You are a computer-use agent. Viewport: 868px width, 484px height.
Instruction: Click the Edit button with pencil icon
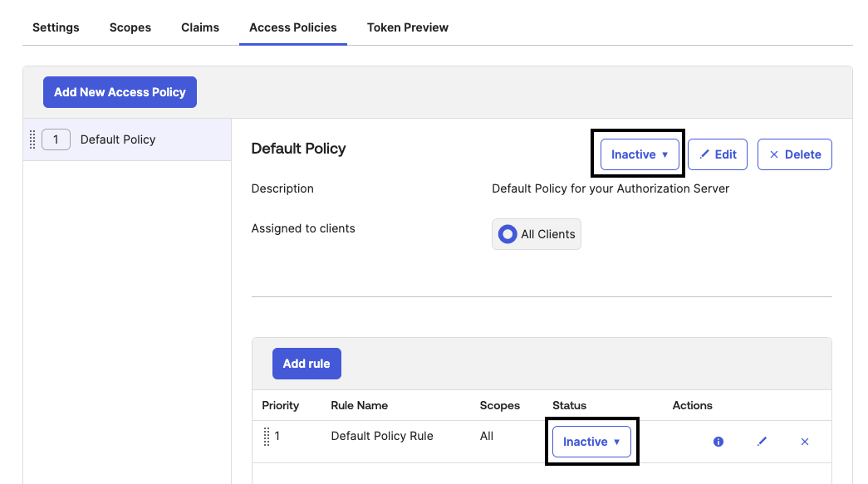click(x=718, y=154)
